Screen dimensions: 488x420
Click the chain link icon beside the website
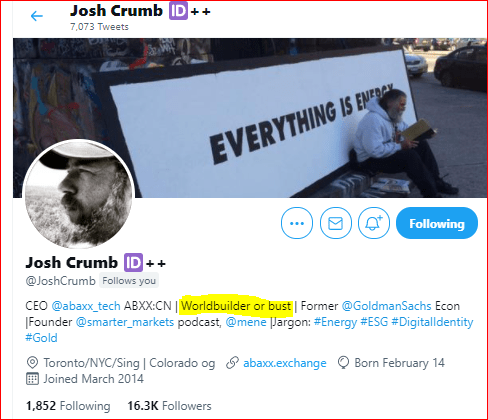pos(232,363)
